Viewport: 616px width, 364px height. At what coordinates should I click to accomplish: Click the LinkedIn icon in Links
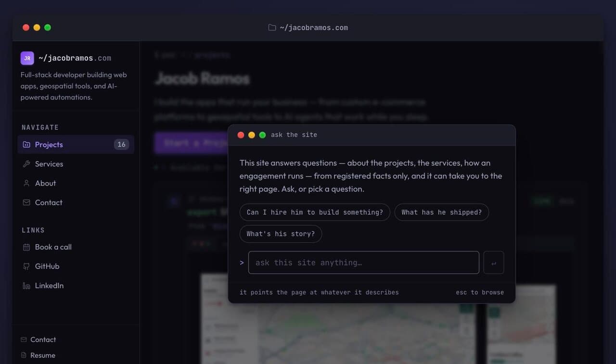pyautogui.click(x=26, y=286)
